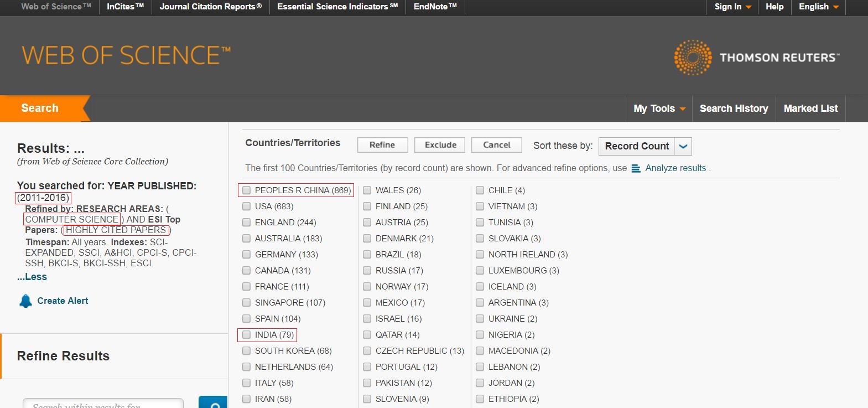Check the SLOVENIA (9) checkbox
This screenshot has width=868, height=408.
point(367,399)
